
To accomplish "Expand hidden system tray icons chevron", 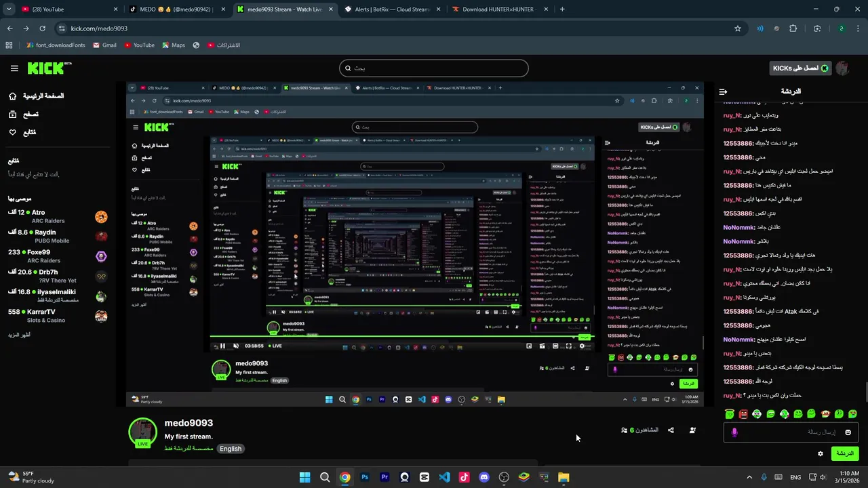I will tap(749, 477).
